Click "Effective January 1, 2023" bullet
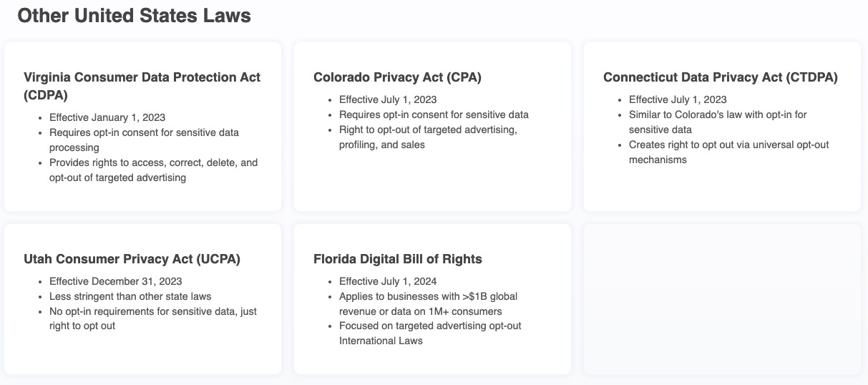 point(107,117)
